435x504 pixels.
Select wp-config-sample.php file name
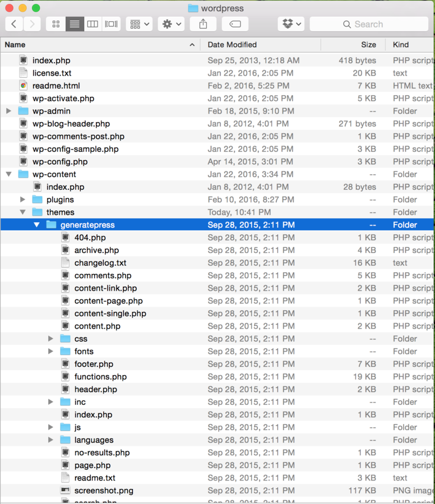tap(76, 149)
